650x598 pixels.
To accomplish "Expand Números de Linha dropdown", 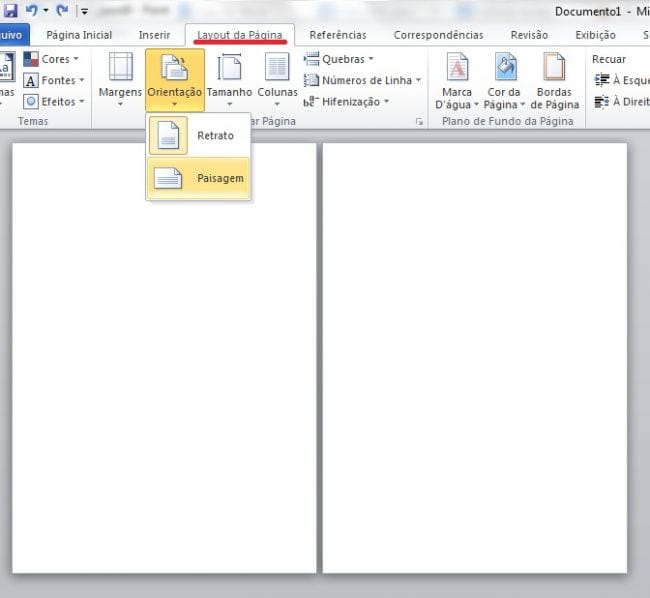I will coord(362,80).
